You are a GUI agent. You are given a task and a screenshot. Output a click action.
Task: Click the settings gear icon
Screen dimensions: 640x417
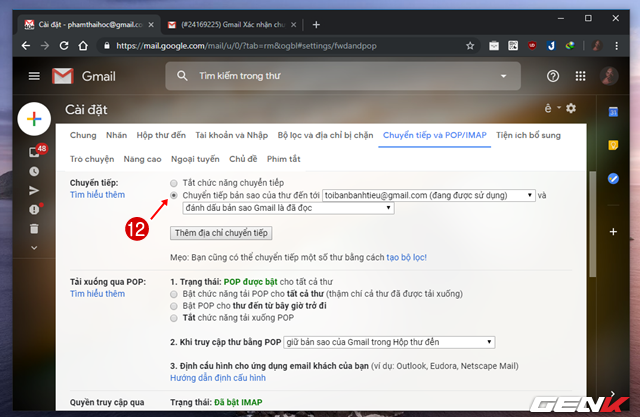click(571, 108)
